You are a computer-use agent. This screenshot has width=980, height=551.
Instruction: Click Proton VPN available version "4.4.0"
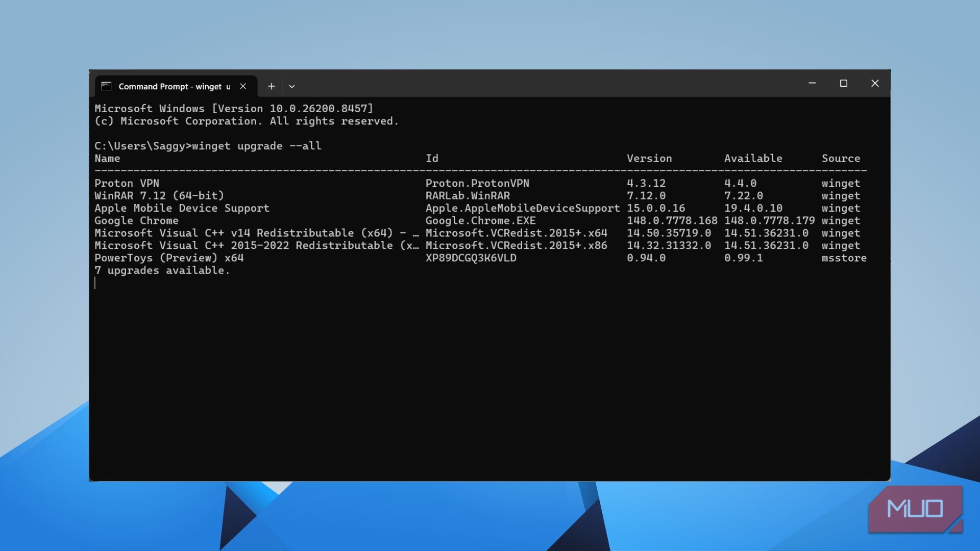pyautogui.click(x=741, y=183)
